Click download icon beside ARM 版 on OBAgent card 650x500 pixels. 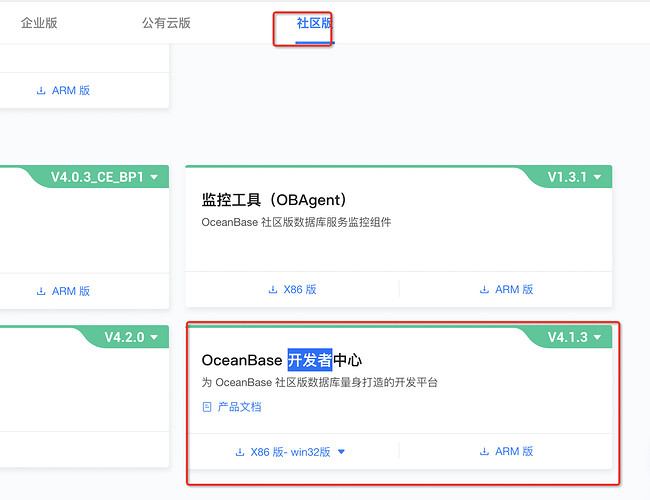484,289
